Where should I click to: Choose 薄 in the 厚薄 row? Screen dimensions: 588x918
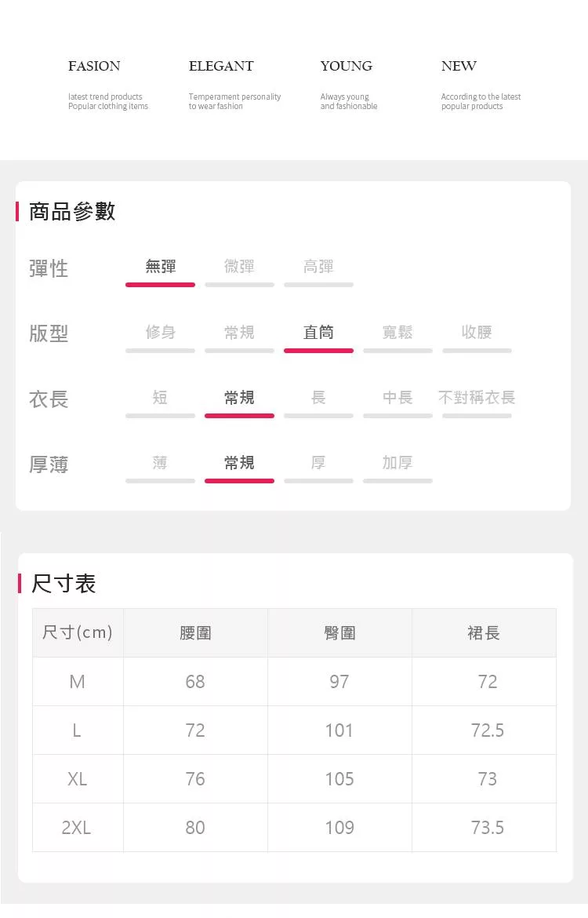(x=160, y=463)
